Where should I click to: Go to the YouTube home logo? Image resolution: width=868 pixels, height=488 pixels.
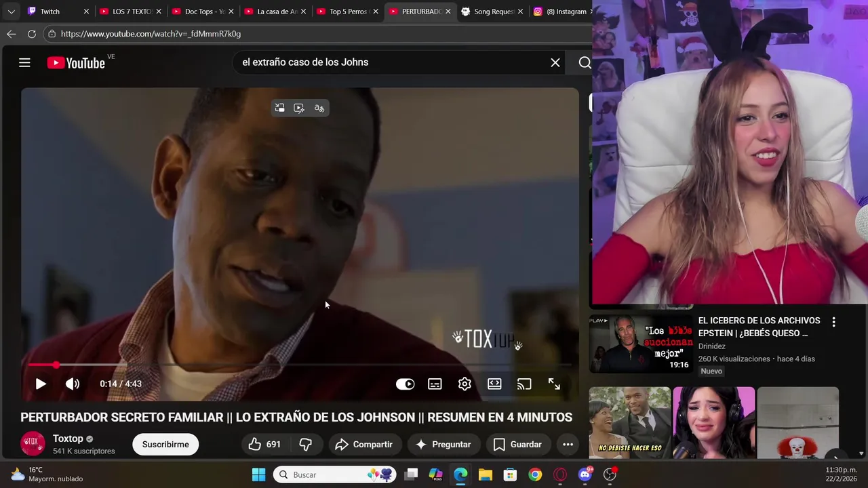tap(76, 63)
